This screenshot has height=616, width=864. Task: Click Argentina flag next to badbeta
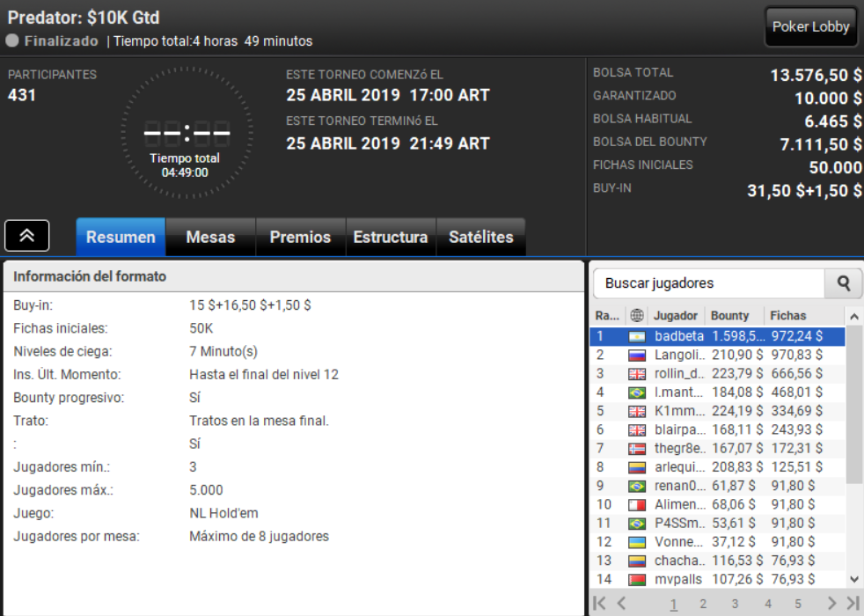tap(637, 337)
